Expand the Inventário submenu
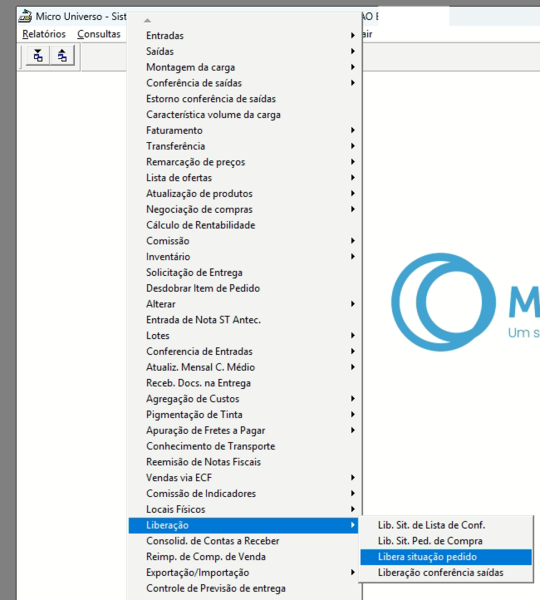Viewport: 540px width, 600px height. pyautogui.click(x=244, y=257)
